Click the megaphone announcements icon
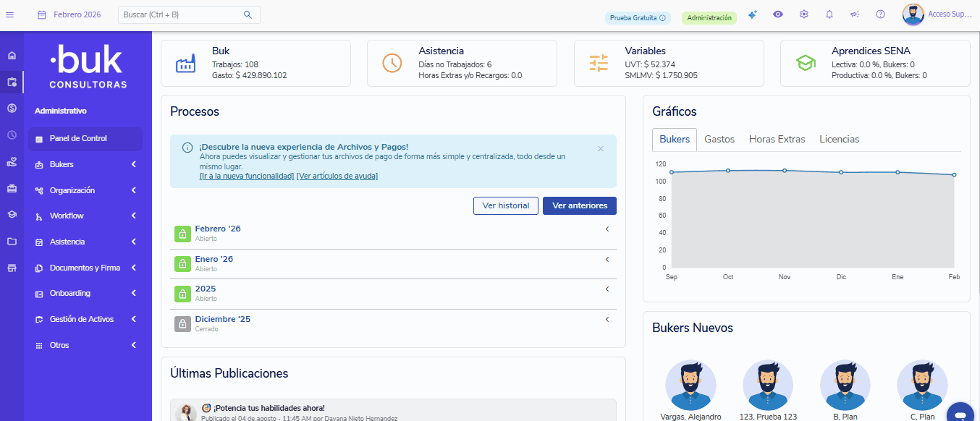The image size is (980, 421). click(x=855, y=14)
